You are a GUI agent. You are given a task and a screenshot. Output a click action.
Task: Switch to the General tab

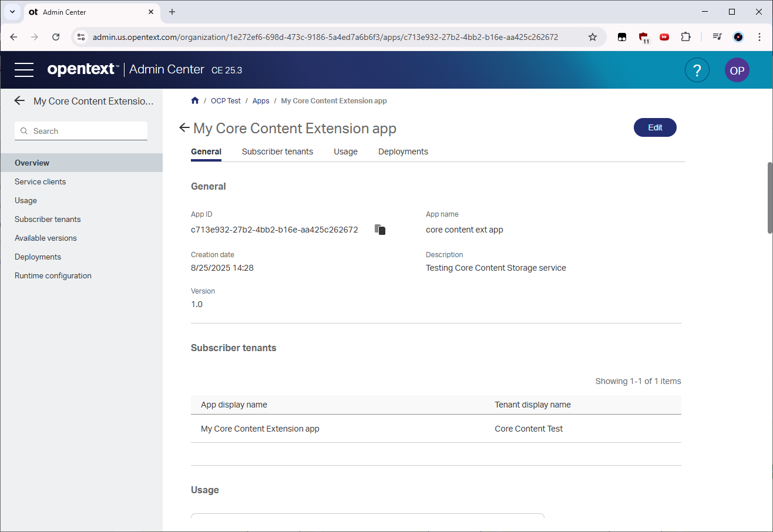[x=206, y=151]
